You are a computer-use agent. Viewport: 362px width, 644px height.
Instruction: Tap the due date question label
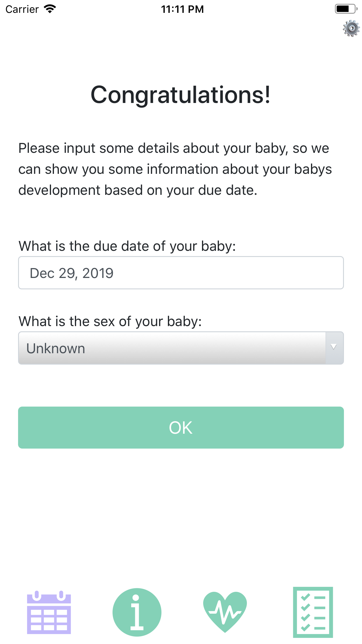click(x=127, y=246)
